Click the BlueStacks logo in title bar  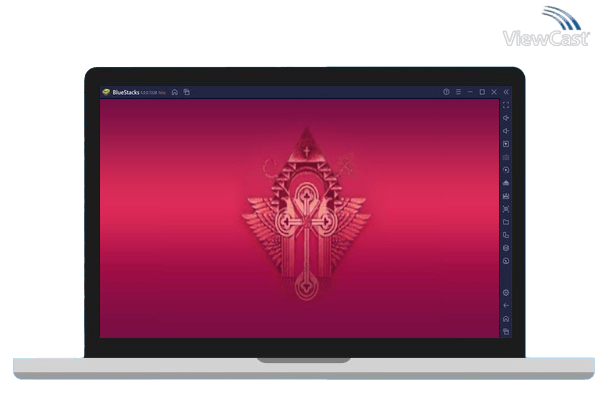[x=106, y=92]
